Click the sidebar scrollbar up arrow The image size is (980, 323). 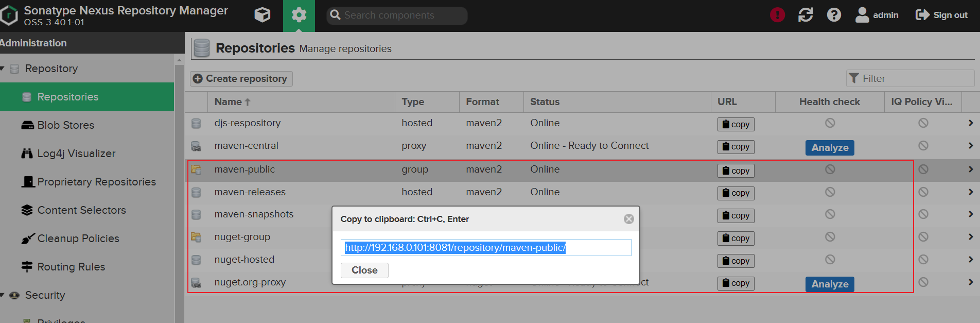click(x=179, y=60)
